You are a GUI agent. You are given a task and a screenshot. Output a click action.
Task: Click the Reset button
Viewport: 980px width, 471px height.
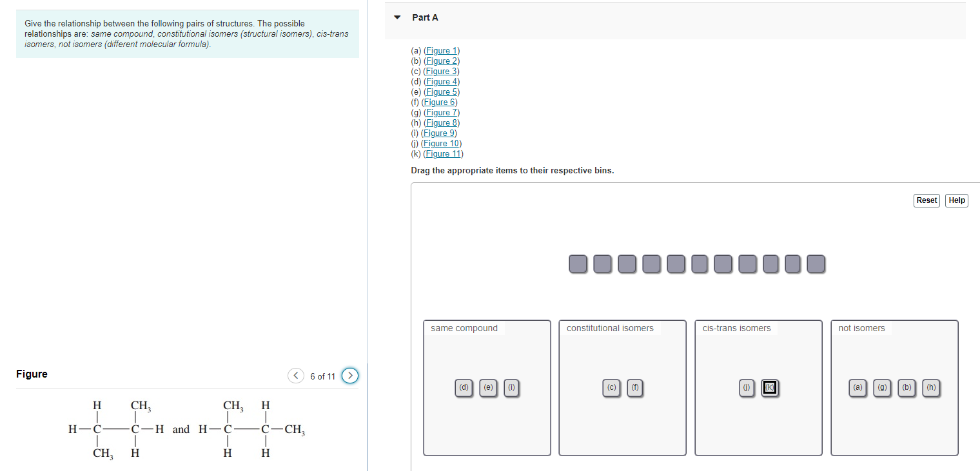tap(926, 200)
